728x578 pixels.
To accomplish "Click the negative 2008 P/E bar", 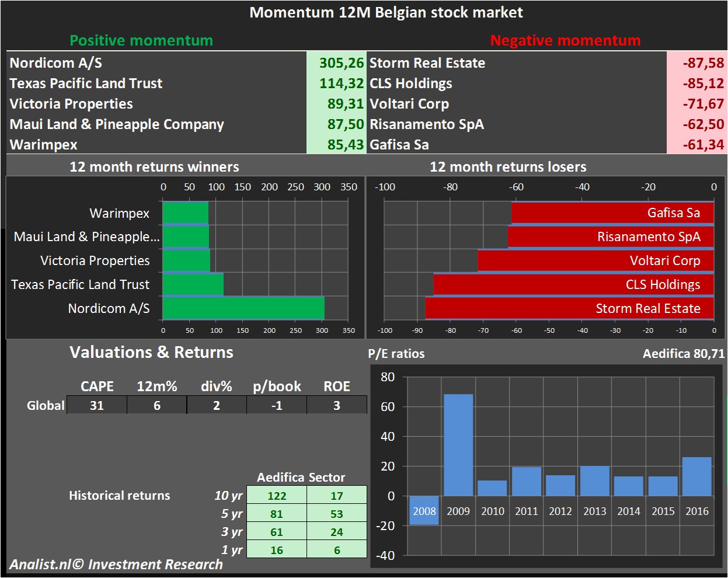I will coord(424,510).
